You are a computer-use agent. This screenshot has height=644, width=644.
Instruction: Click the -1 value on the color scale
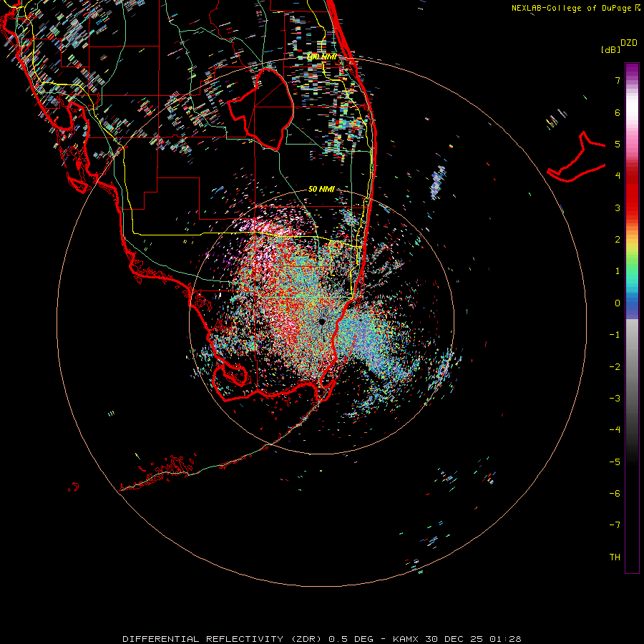[x=615, y=335]
